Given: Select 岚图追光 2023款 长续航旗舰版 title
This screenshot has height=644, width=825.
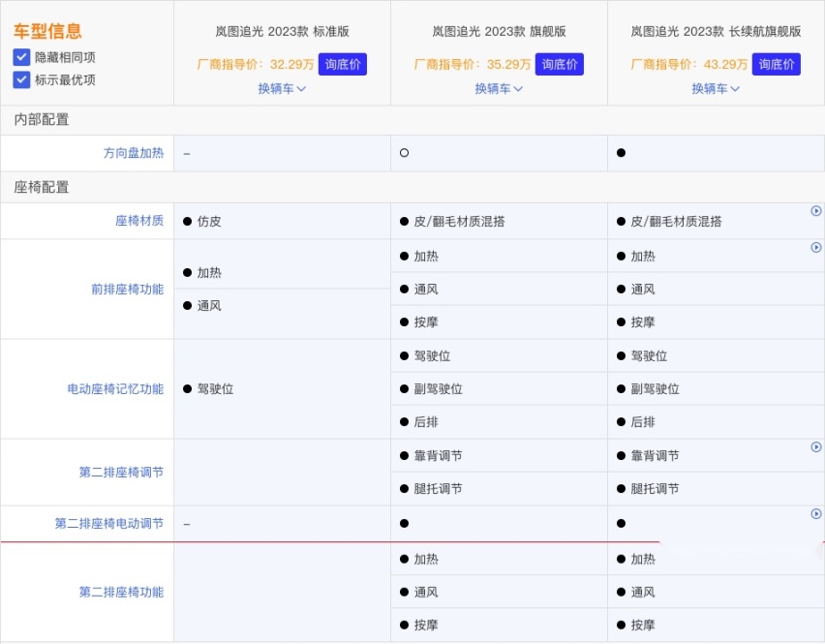Looking at the screenshot, I should [x=716, y=32].
